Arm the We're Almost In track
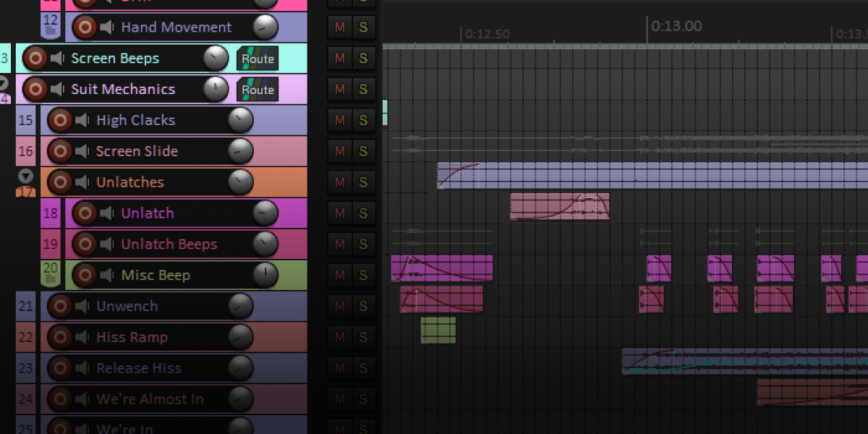Image resolution: width=868 pixels, height=434 pixels. pyautogui.click(x=61, y=399)
